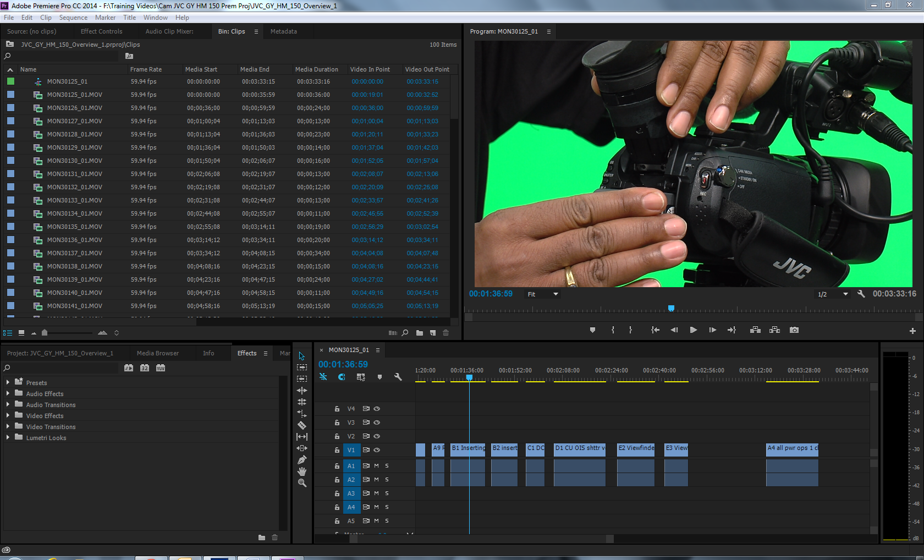Open timeline display settings wrench

398,377
